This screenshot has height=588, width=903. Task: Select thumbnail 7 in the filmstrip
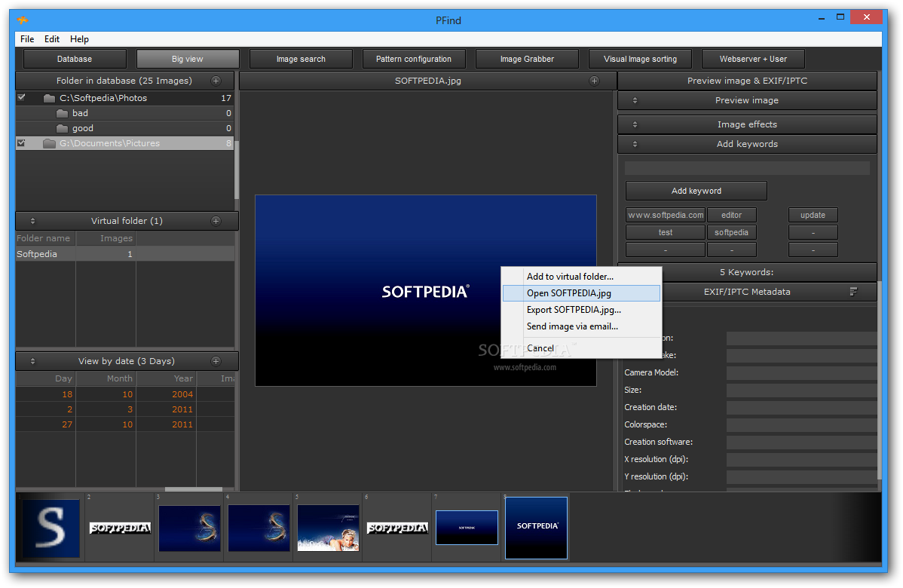467,528
